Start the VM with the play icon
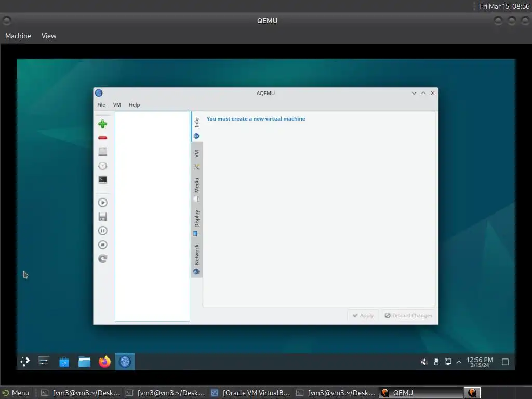The width and height of the screenshot is (532, 399). coord(102,203)
